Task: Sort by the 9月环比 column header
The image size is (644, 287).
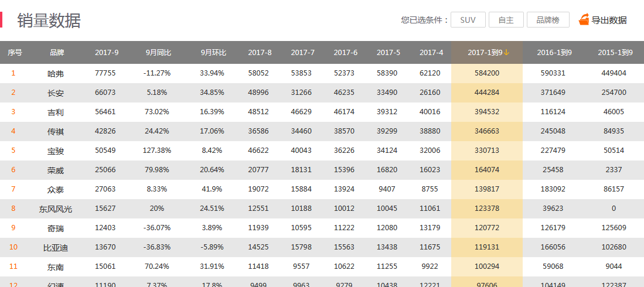Action: pyautogui.click(x=213, y=53)
